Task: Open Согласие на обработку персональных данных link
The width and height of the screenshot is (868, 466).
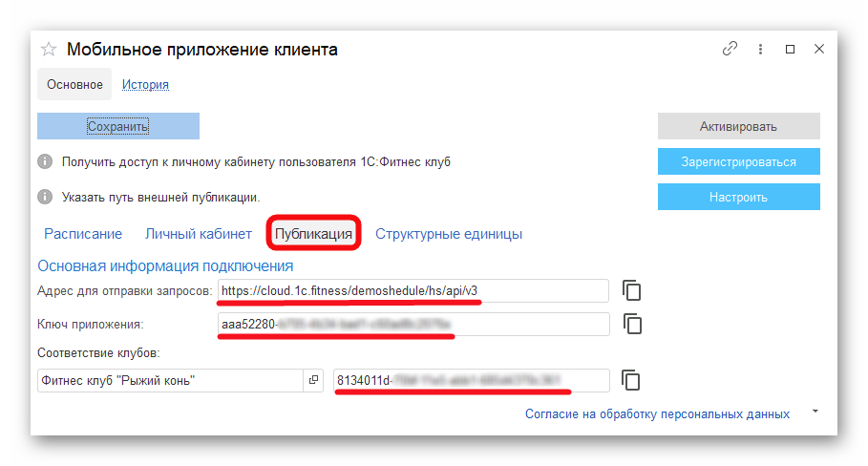Action: [657, 414]
